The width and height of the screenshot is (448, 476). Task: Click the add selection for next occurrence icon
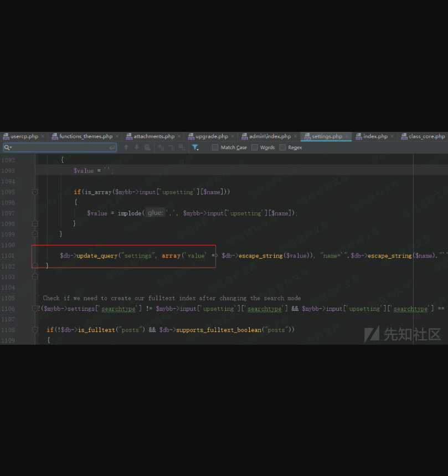click(161, 147)
